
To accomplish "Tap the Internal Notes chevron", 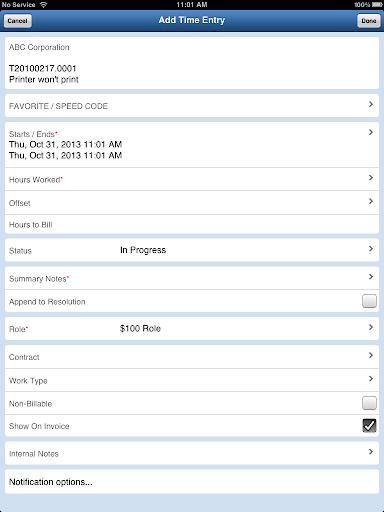I will (x=371, y=452).
